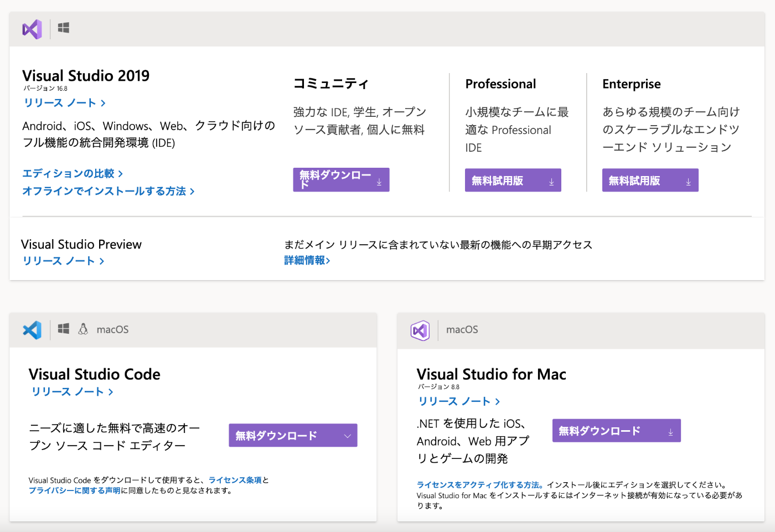
Task: Open Visual Studio Preview リリース ノート link
Action: tap(63, 261)
